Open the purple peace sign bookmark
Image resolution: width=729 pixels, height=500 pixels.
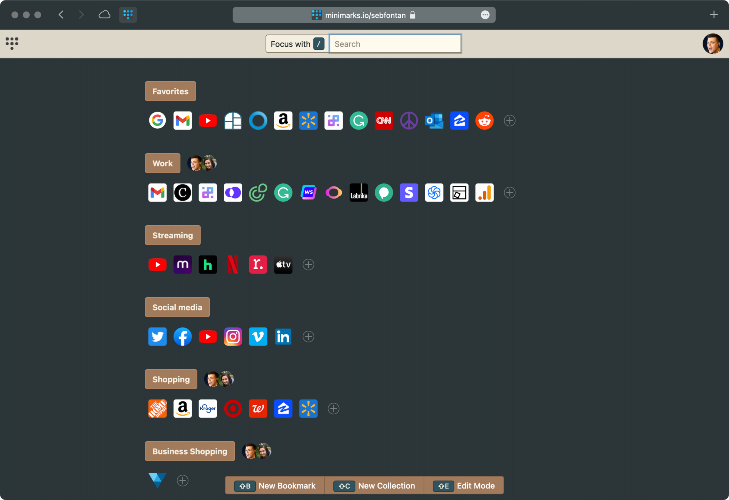click(x=409, y=120)
